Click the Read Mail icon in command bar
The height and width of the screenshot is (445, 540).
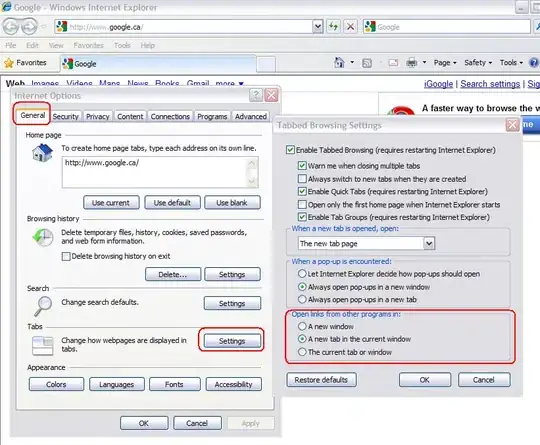(393, 63)
